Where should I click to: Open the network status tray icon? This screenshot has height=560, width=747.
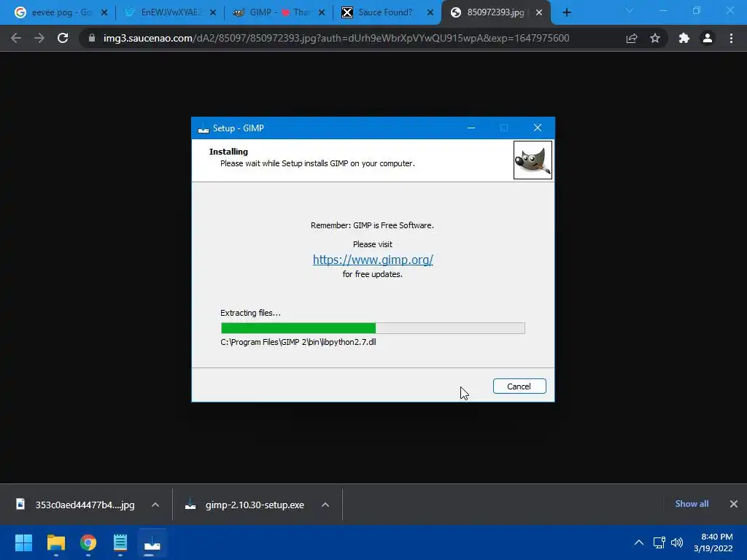pyautogui.click(x=659, y=542)
